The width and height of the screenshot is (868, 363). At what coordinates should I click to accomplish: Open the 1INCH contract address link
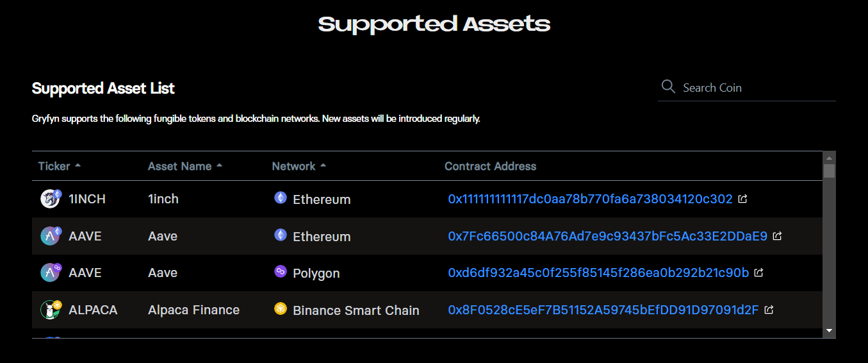point(590,199)
